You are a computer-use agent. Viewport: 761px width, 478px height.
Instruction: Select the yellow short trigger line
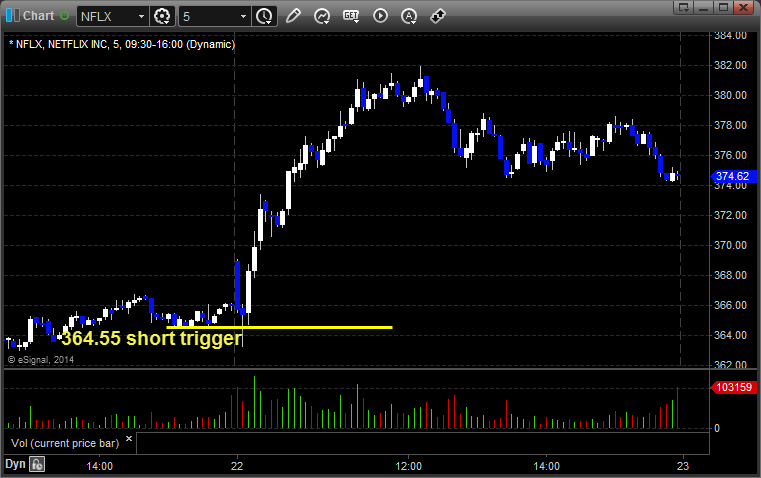[279, 328]
